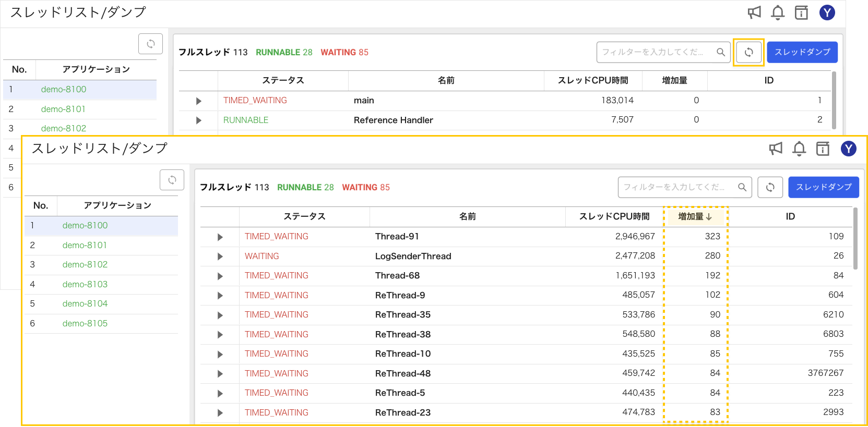Select demo-8100 in back window
This screenshot has height=427, width=868.
(64, 89)
